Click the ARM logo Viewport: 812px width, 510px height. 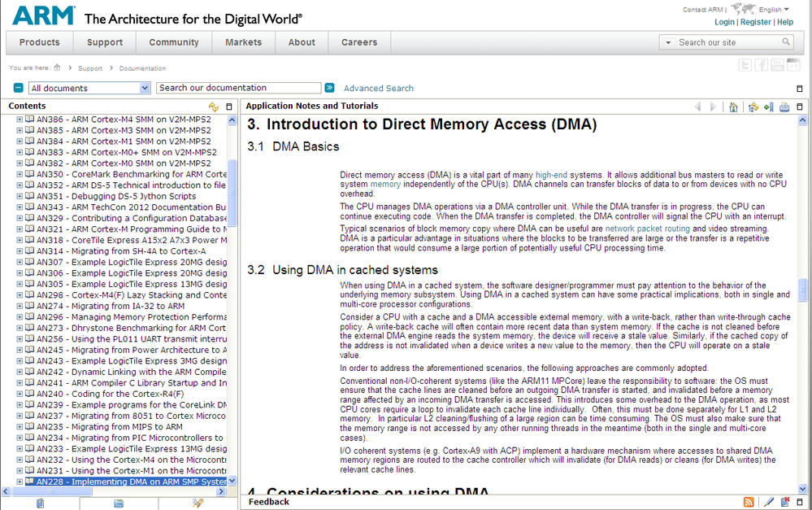44,15
